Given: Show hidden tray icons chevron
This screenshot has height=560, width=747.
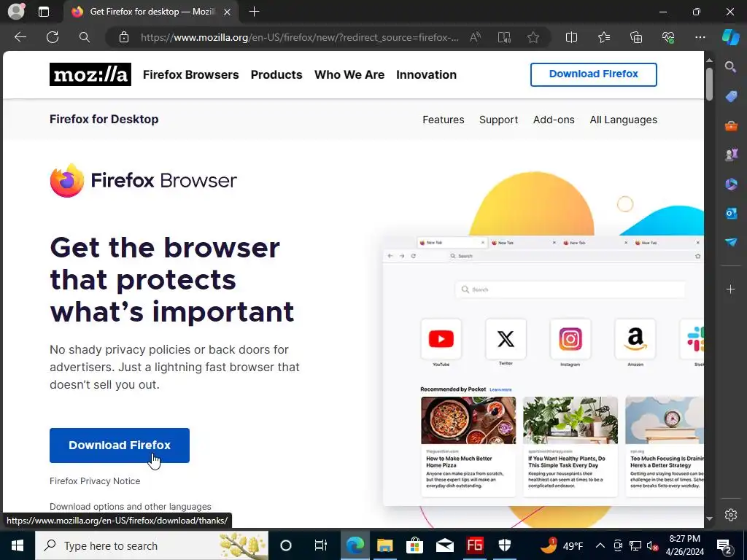Looking at the screenshot, I should coord(600,545).
